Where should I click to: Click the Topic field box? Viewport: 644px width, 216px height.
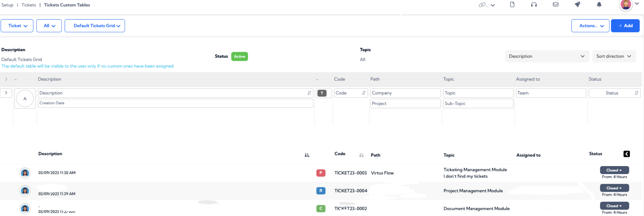click(x=478, y=93)
